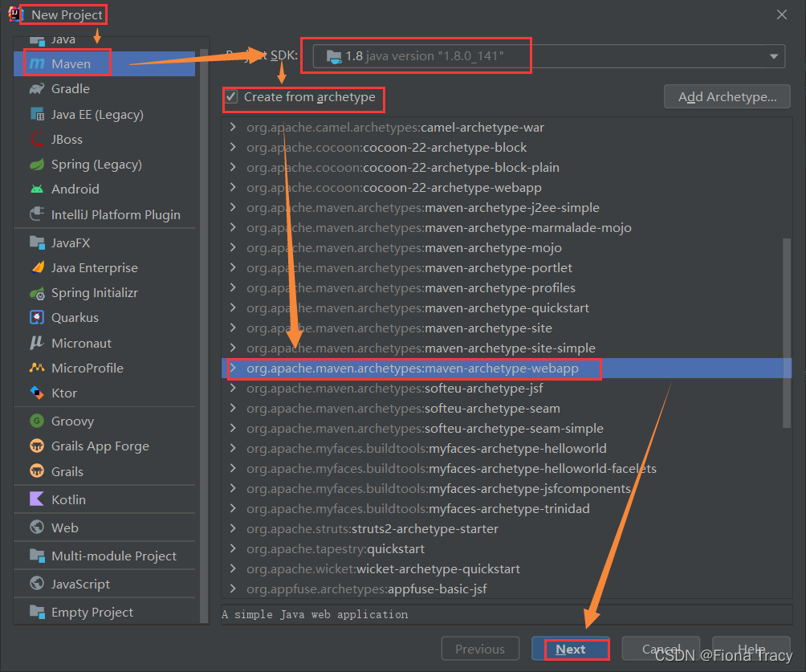The width and height of the screenshot is (806, 672).
Task: Click the Empty Project folder icon
Action: 37,612
